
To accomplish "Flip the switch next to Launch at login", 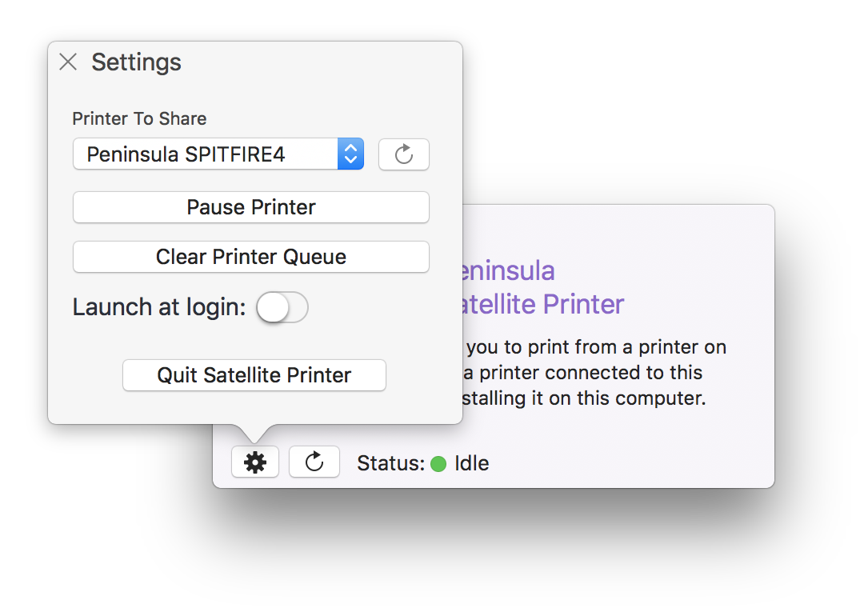I will click(x=282, y=307).
